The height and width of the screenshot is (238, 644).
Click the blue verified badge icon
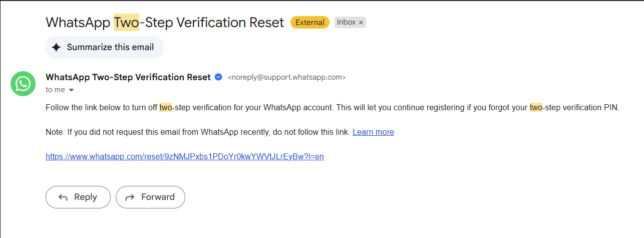click(218, 77)
